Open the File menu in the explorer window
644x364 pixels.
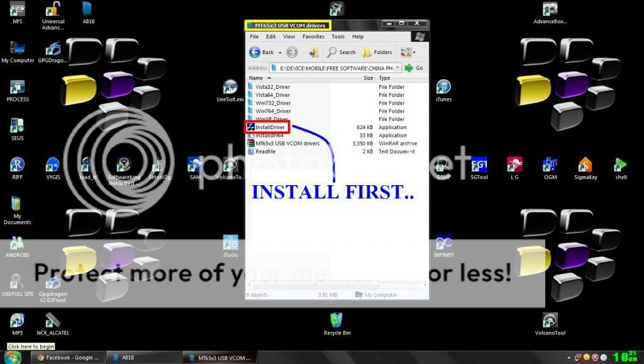[254, 37]
